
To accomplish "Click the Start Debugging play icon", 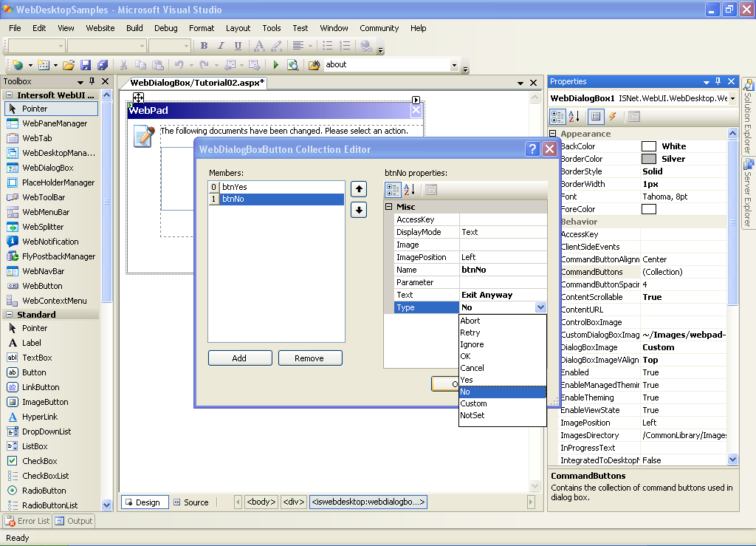I will tap(276, 65).
